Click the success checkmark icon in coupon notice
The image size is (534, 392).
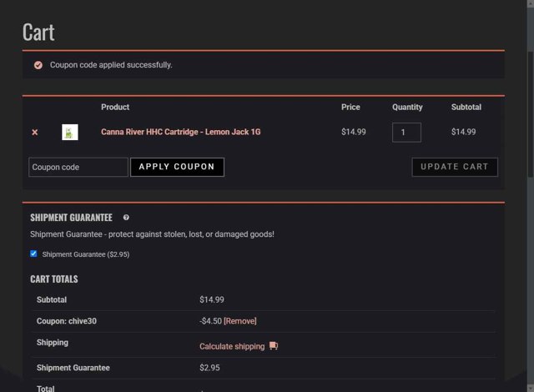(x=38, y=65)
